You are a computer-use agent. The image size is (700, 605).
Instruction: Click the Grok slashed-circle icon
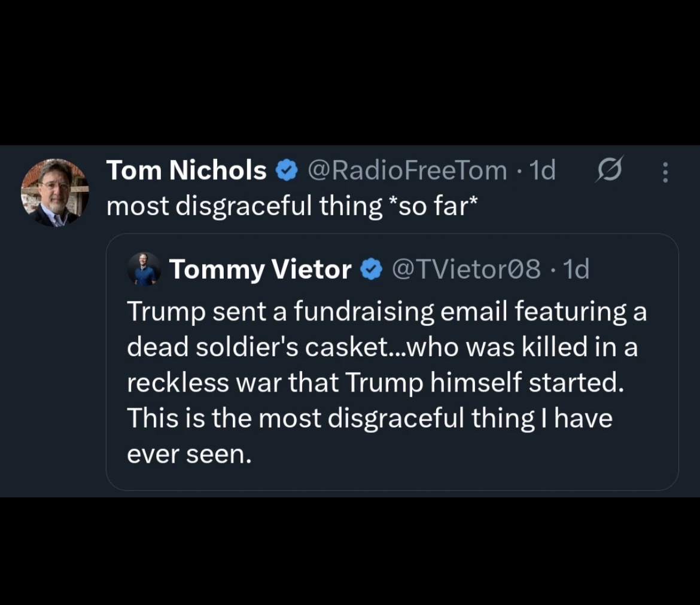[x=610, y=170]
